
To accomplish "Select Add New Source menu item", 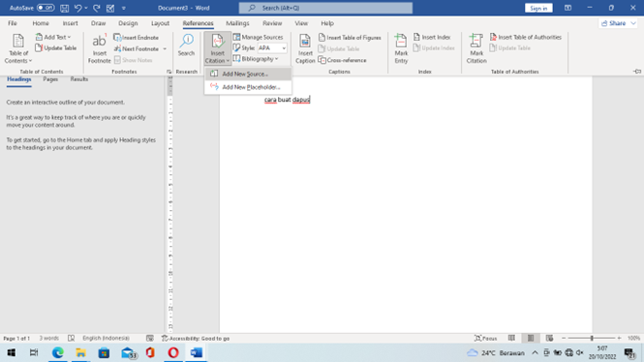I will click(x=248, y=74).
